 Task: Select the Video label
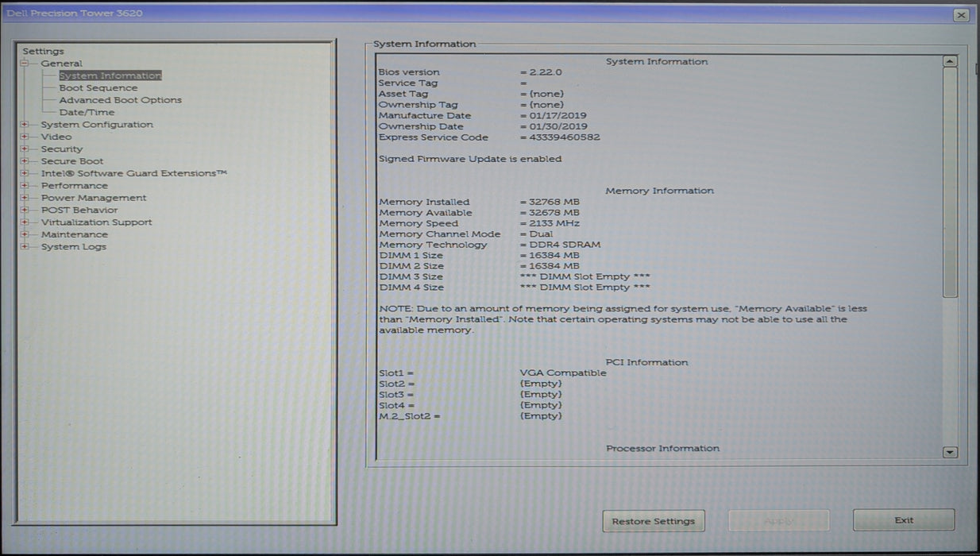56,137
